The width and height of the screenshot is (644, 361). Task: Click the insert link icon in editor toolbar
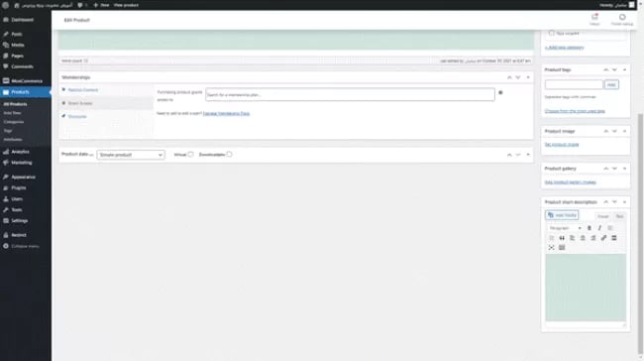coord(603,238)
